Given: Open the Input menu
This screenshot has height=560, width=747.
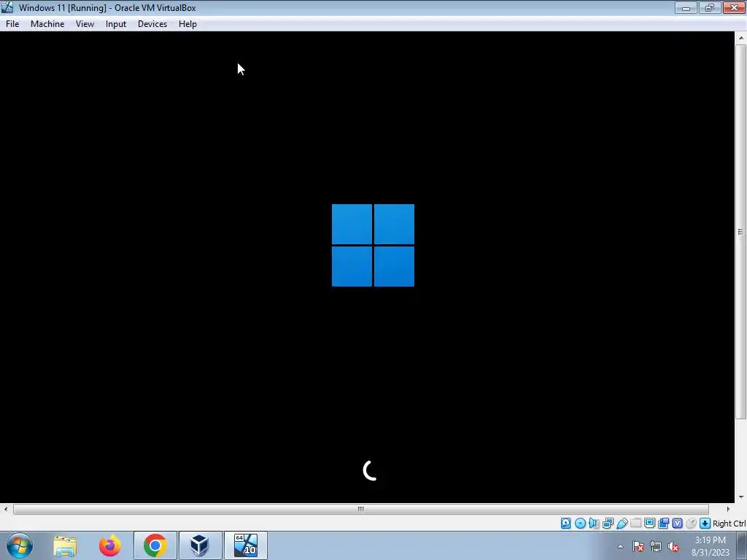Looking at the screenshot, I should 116,24.
